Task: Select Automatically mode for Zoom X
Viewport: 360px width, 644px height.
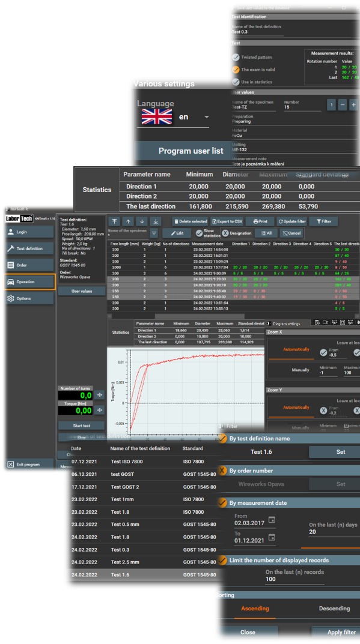Action: click(296, 349)
